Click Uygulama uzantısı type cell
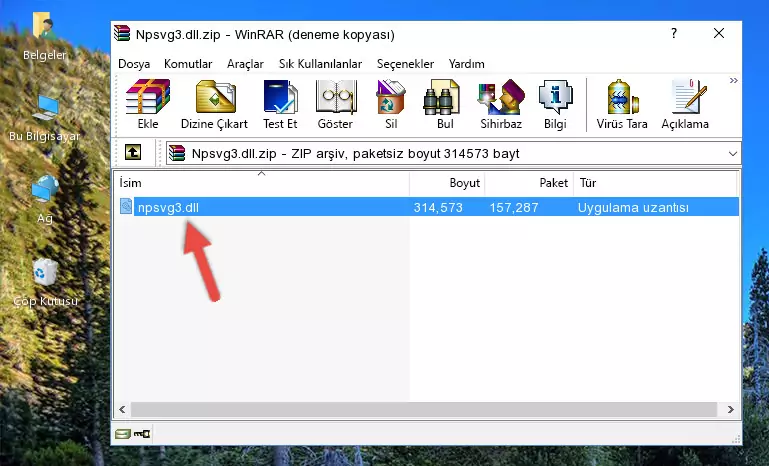The image size is (769, 466). [x=633, y=207]
